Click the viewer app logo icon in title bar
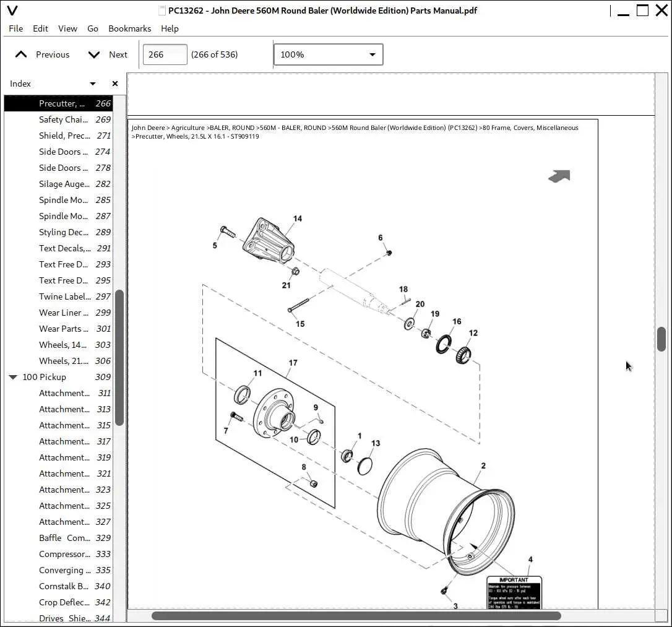672x627 pixels. pos(12,11)
